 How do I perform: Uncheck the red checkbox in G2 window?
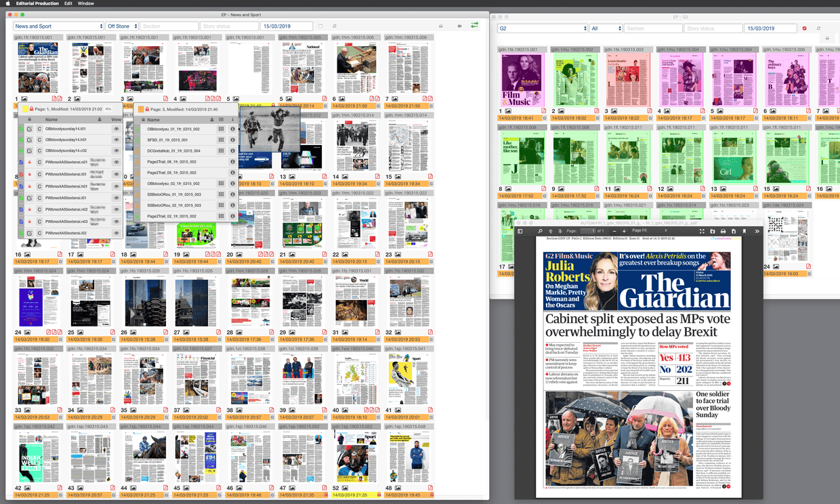[x=804, y=28]
